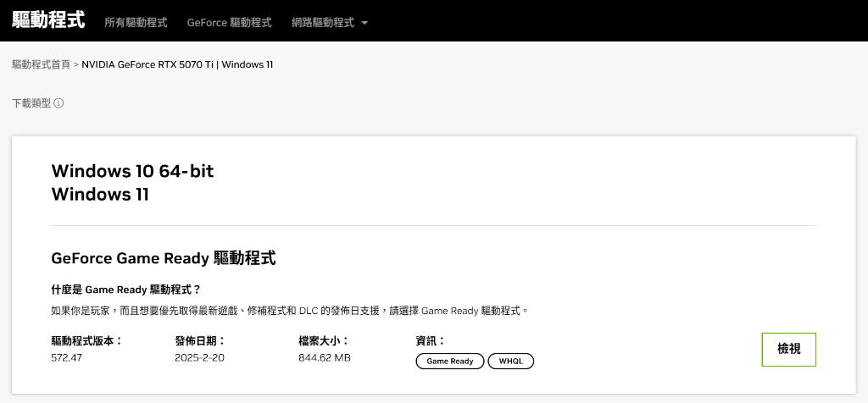
Task: Click the 檔案大小： label
Action: point(325,341)
